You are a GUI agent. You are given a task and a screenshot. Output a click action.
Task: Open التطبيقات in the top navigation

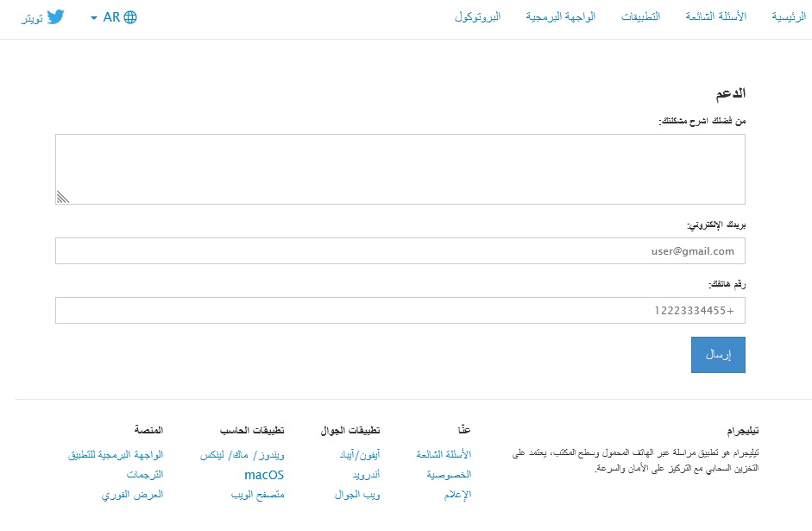click(x=640, y=16)
